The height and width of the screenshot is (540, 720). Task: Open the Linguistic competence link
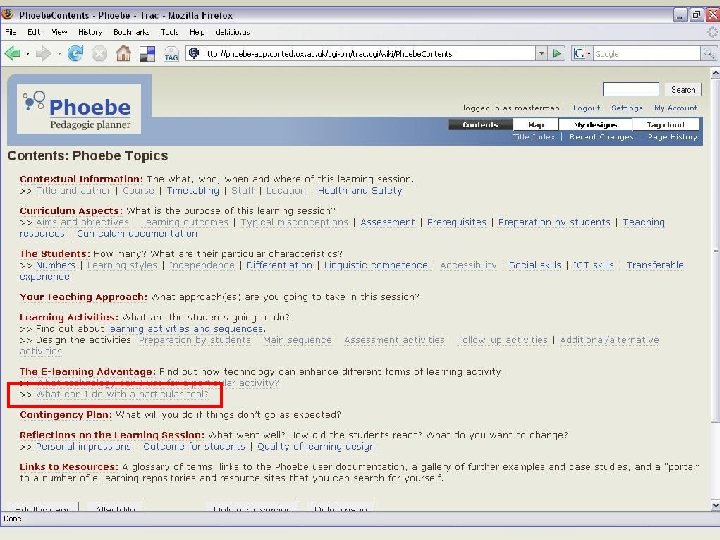coord(376,265)
